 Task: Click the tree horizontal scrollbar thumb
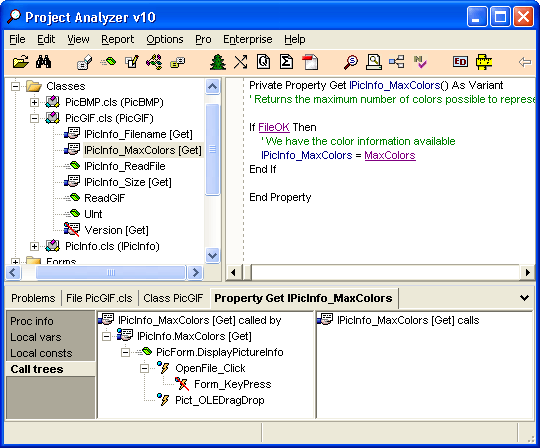pos(111,273)
